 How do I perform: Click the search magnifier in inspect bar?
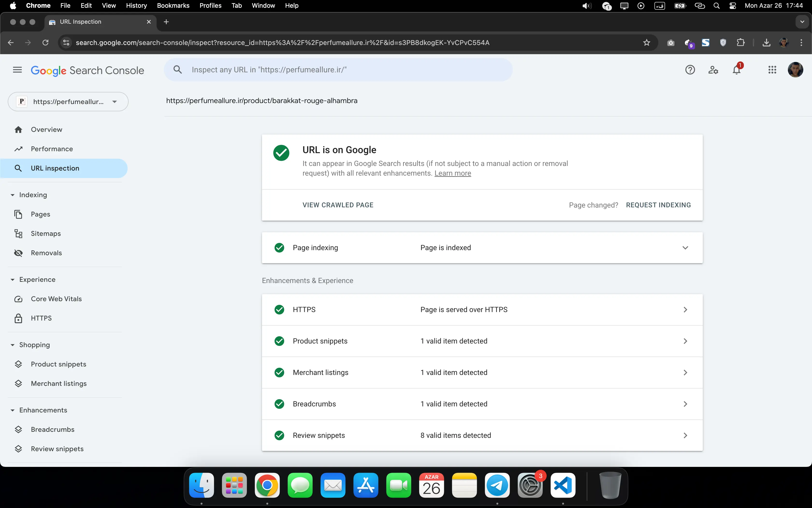[177, 70]
